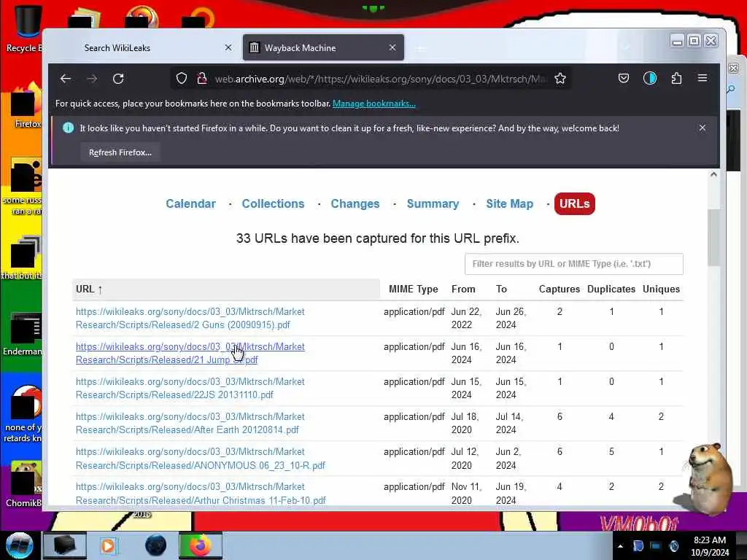Screen dimensions: 747x560
Task: Close the Wayback Machine tab
Action: (392, 47)
